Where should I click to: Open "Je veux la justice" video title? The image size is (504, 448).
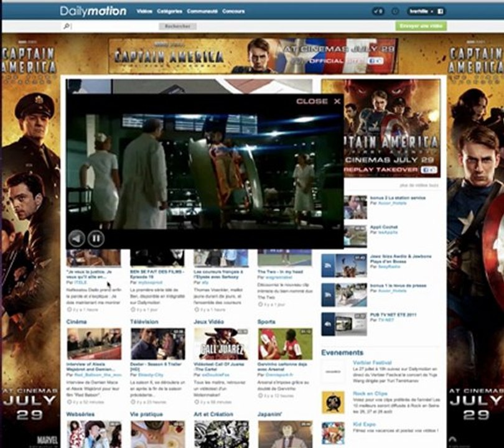click(x=90, y=274)
